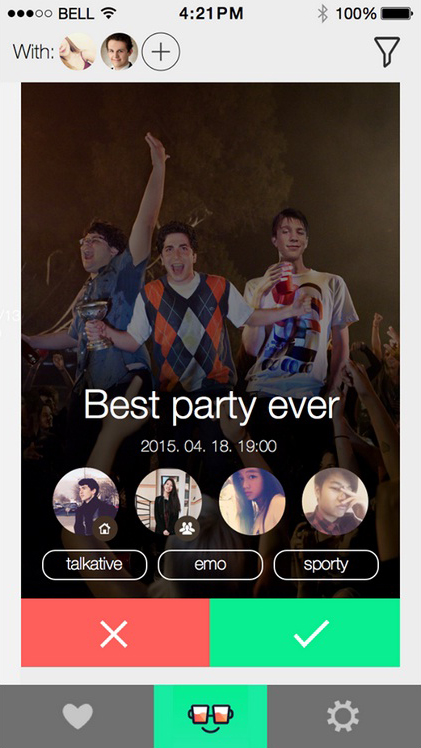View fourth attendee in plaid shirt
Screen dimensions: 421x748
click(335, 501)
